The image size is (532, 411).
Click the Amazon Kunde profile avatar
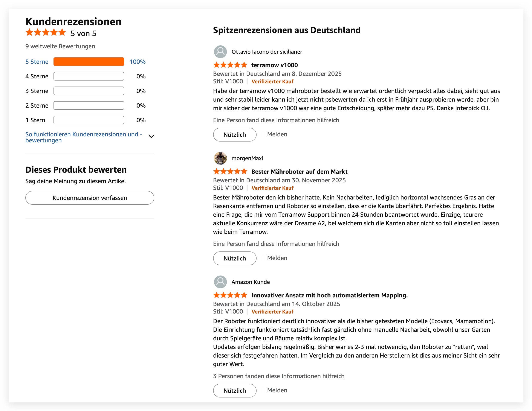[x=220, y=282]
